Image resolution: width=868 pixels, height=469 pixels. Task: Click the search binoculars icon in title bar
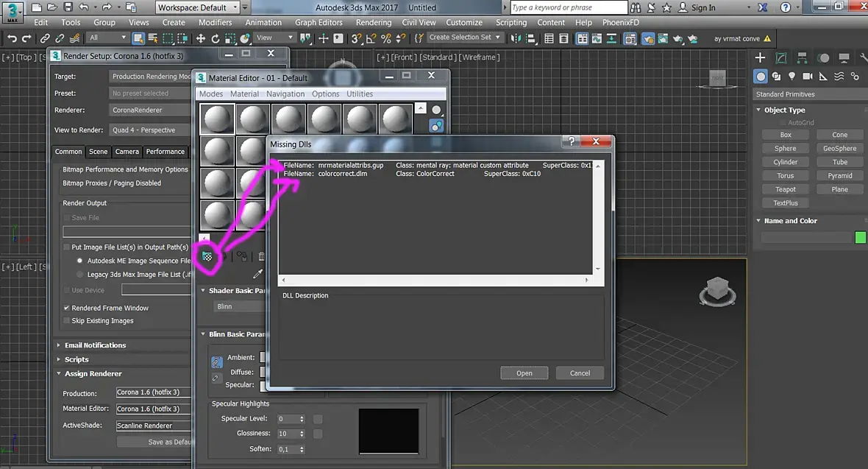636,7
